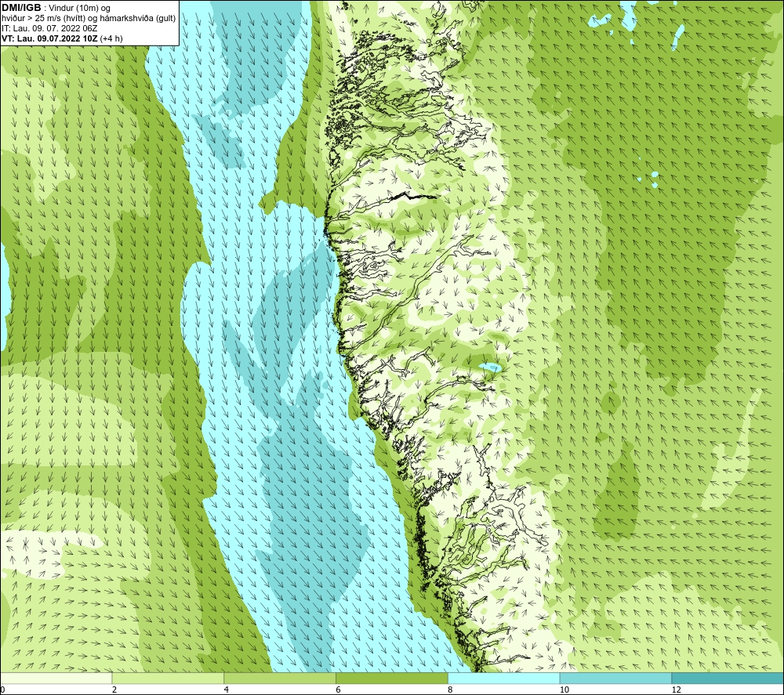Click the 2–4 m/s light green swatch
This screenshot has width=784, height=695.
168,678
